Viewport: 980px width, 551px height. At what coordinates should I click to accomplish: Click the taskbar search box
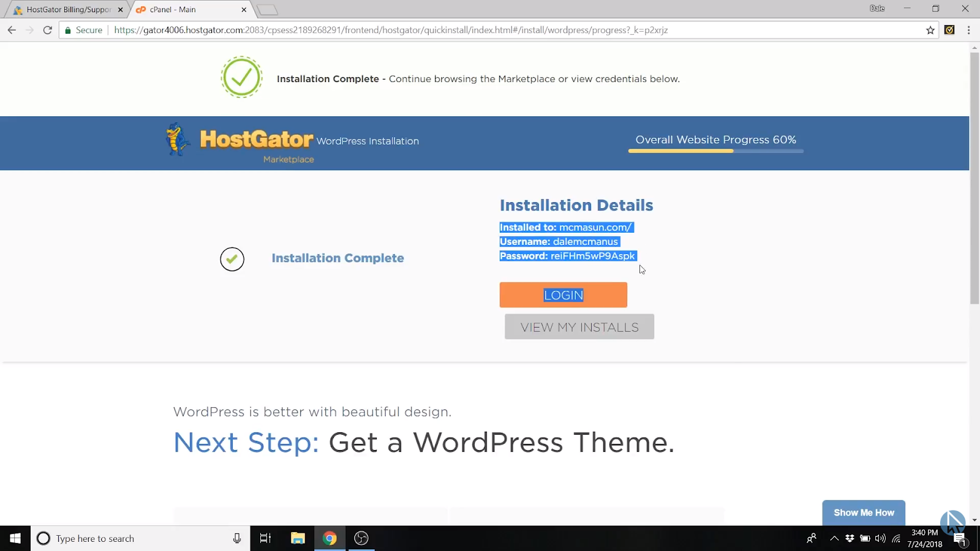(140, 538)
